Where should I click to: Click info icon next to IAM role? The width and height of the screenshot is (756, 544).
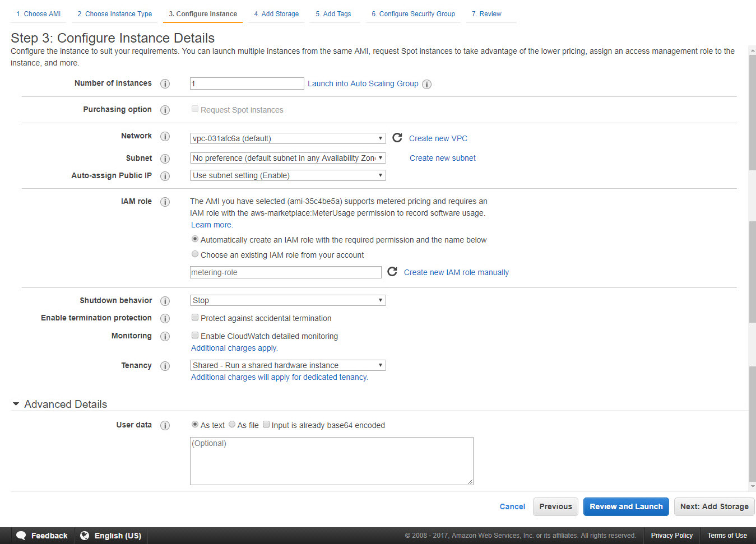tap(165, 202)
